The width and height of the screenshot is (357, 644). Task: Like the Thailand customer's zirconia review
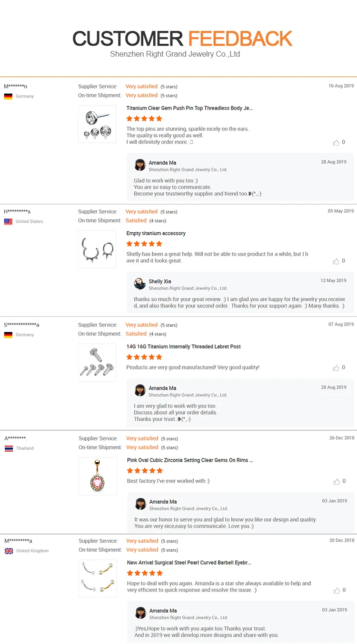coord(337,481)
